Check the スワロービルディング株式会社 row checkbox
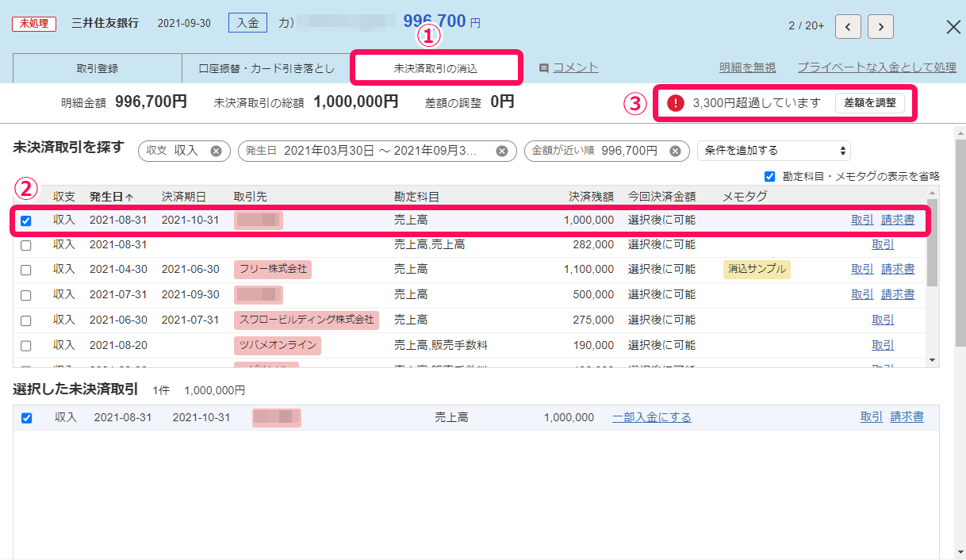 tap(26, 320)
